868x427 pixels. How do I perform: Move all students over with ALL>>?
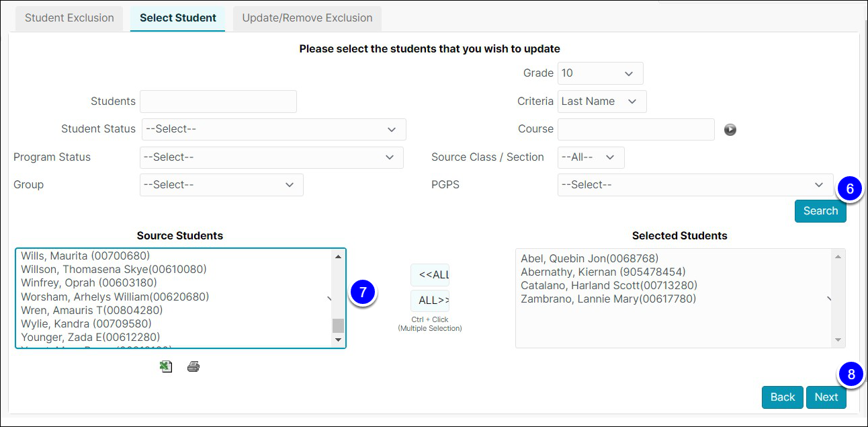coord(430,301)
